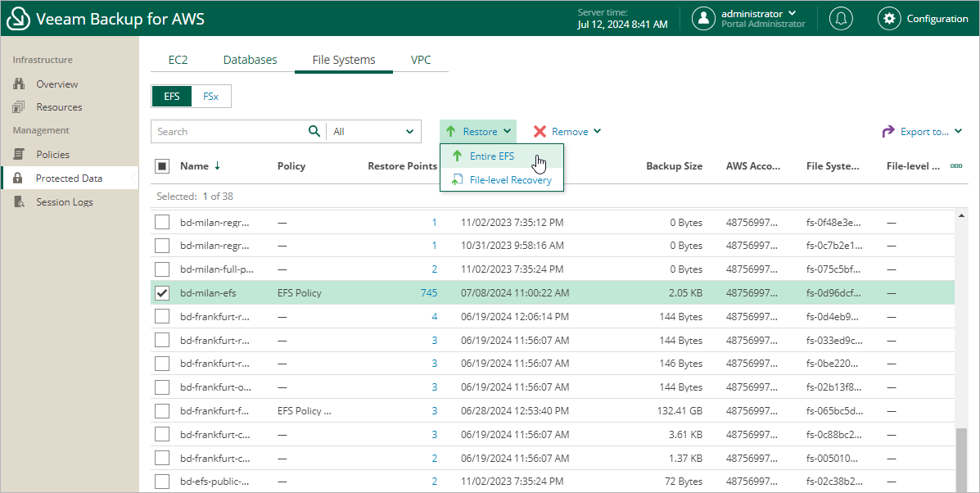Image resolution: width=980 pixels, height=493 pixels.
Task: Click the Protected Data lock icon
Action: (x=18, y=178)
